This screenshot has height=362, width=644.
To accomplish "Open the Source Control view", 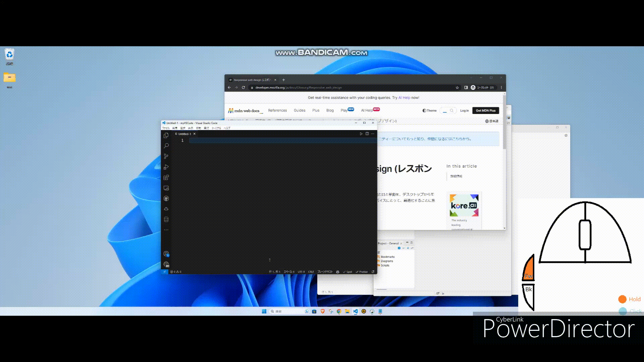I will click(166, 156).
